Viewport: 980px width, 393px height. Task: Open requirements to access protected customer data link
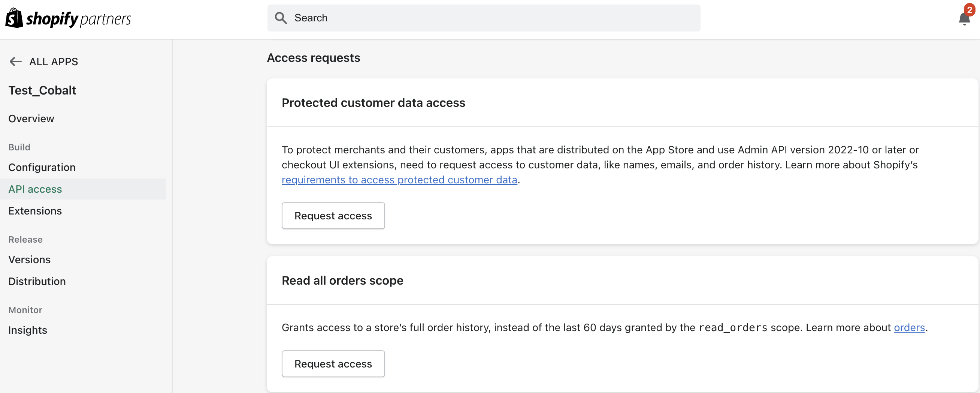click(x=399, y=180)
